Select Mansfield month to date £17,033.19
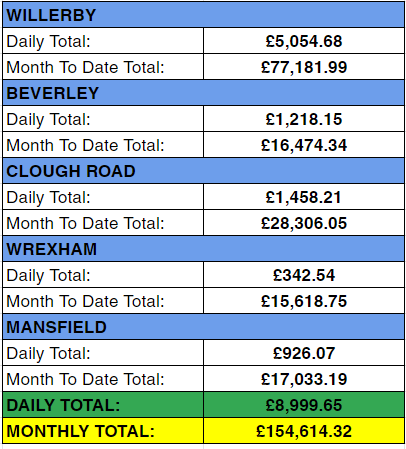Image resolution: width=406 pixels, height=449 pixels. tap(304, 379)
